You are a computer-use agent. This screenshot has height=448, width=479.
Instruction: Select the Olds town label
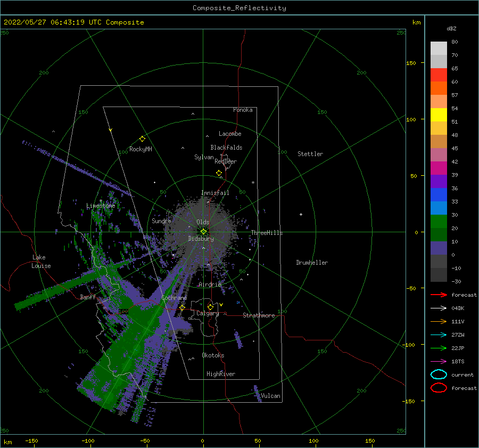(203, 222)
